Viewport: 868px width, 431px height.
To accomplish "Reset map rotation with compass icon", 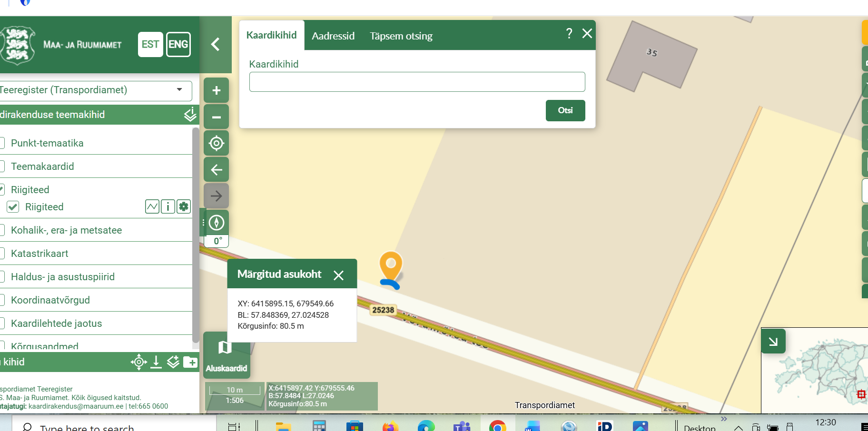I will pos(216,223).
